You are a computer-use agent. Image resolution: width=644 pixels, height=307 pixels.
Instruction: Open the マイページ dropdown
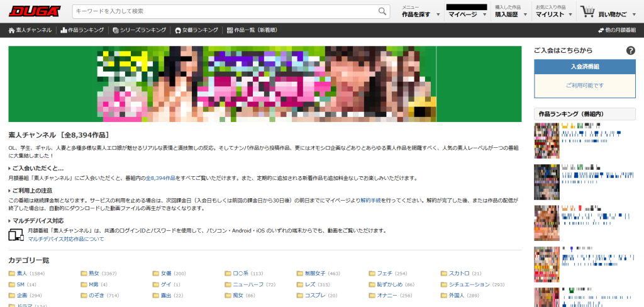(467, 14)
